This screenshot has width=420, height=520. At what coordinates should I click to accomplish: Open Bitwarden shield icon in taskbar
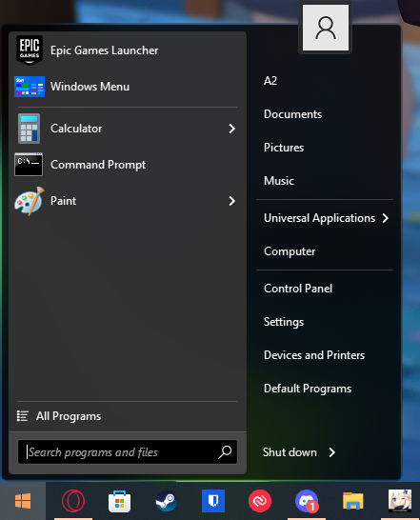(213, 501)
